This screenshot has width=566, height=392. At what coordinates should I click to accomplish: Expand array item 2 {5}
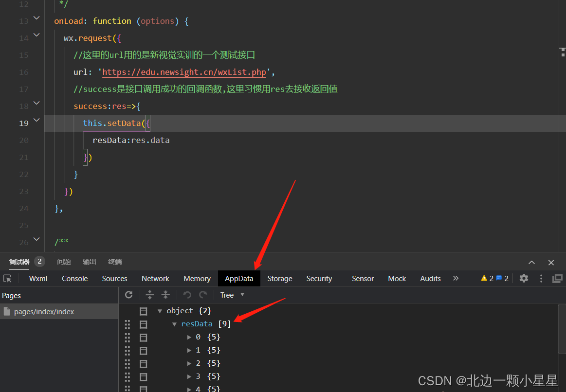189,363
